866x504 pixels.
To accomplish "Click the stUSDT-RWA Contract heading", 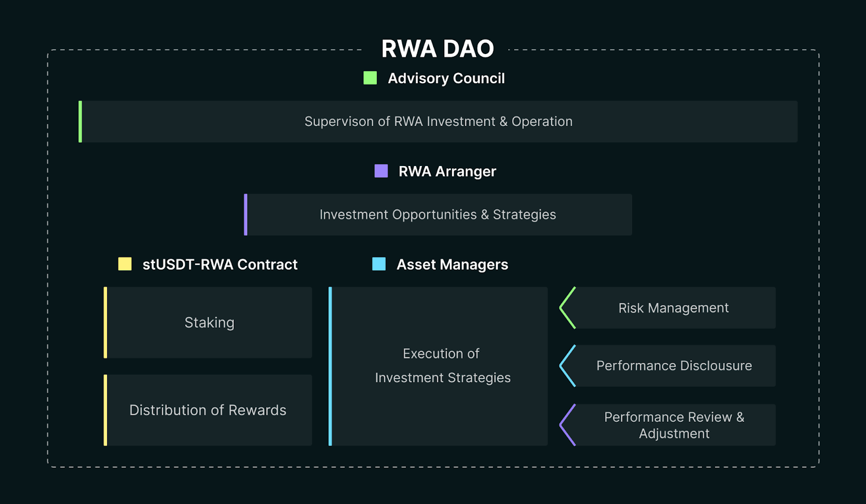I will click(220, 264).
